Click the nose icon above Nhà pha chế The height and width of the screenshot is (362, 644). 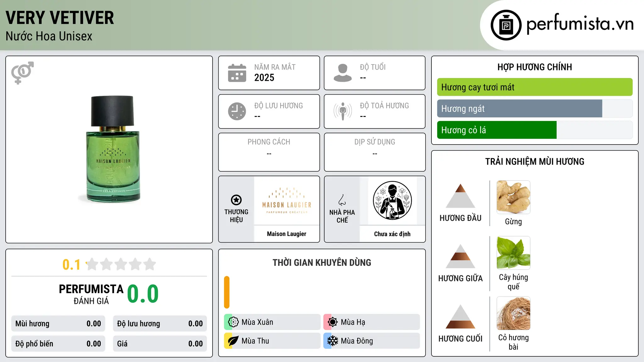click(342, 200)
